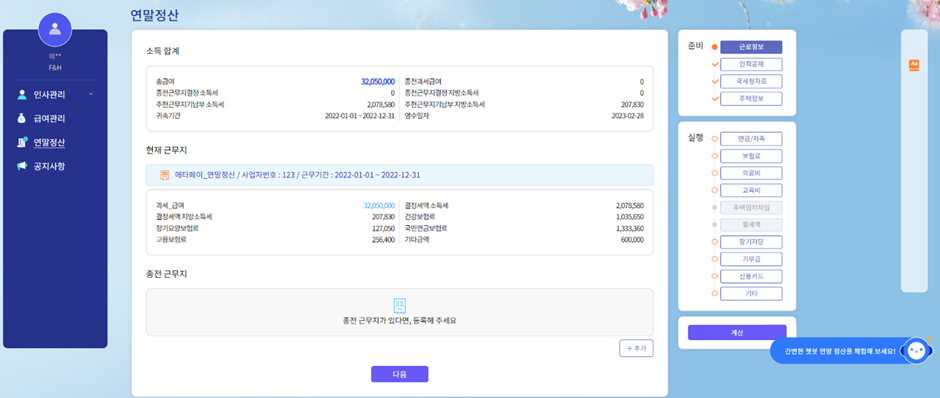Go to the 신용카드 step
Viewport: 940px width, 398px height.
pyautogui.click(x=751, y=276)
